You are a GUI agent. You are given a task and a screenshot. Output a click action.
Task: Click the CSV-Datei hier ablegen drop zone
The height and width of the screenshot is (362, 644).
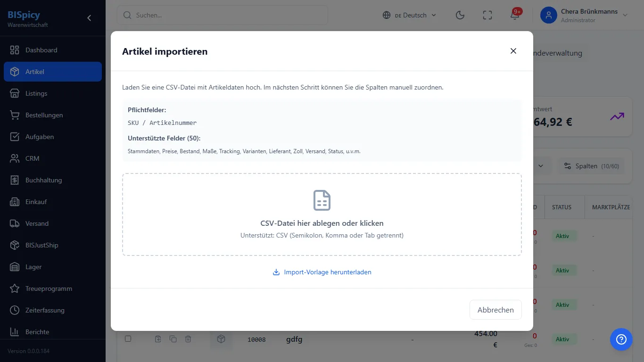click(x=322, y=214)
